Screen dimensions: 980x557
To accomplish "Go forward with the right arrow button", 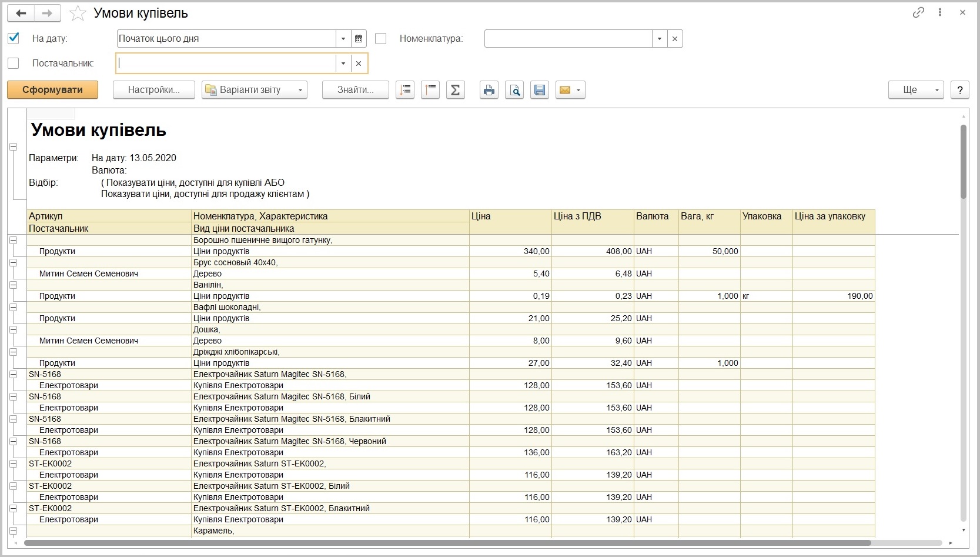I will coord(48,13).
